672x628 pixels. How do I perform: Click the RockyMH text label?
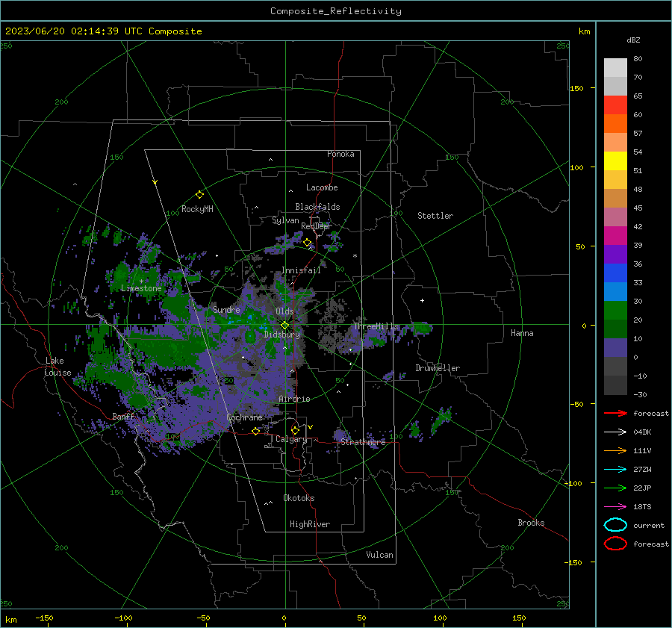[197, 209]
